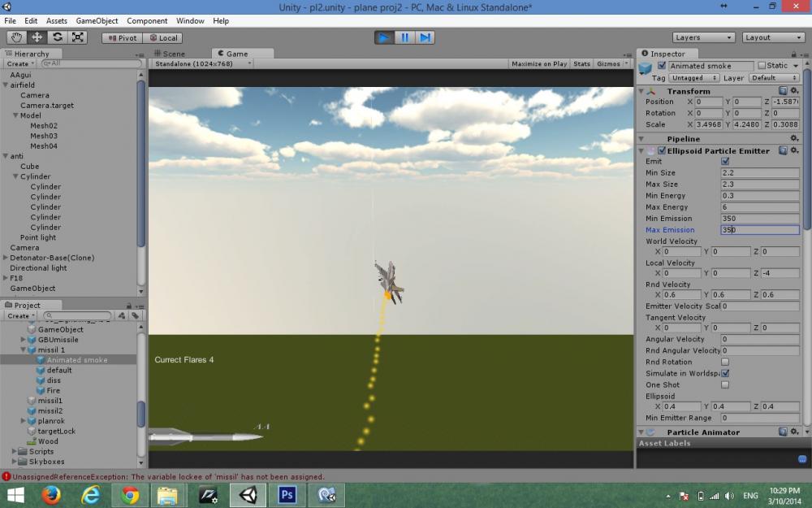Expand the Scripts folder
812x508 pixels.
point(14,451)
